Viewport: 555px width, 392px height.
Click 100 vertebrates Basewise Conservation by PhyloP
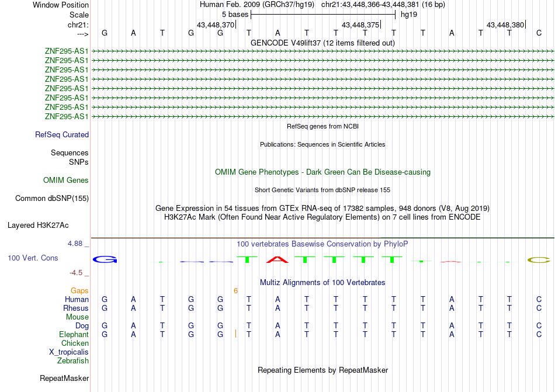[x=322, y=244]
